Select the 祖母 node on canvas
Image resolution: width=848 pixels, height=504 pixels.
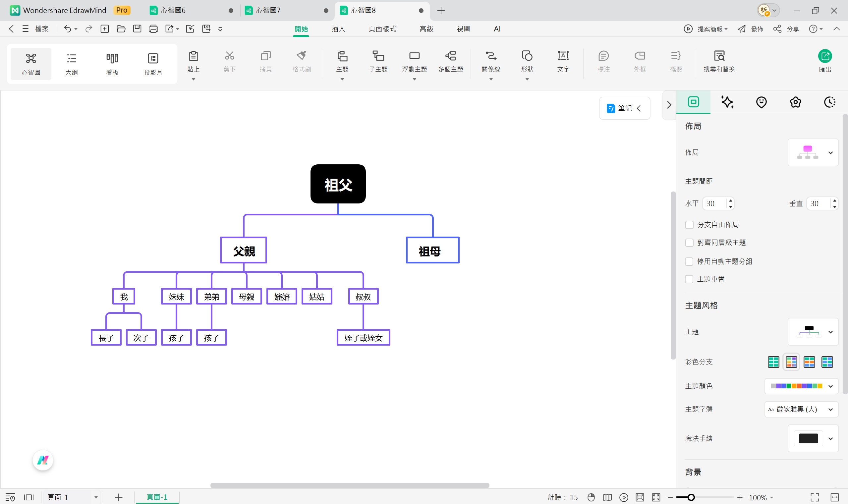click(x=432, y=250)
